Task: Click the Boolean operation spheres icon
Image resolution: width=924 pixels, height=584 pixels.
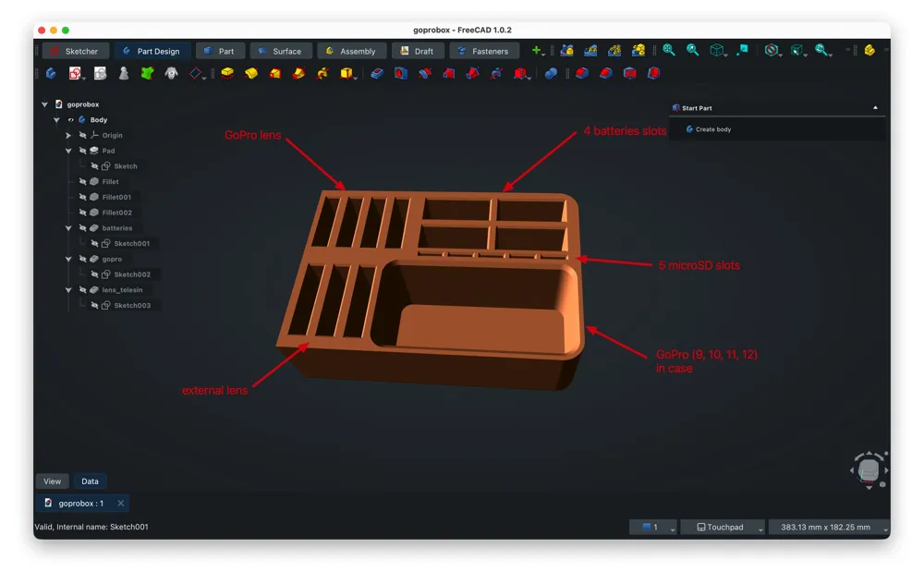Action: tap(551, 73)
